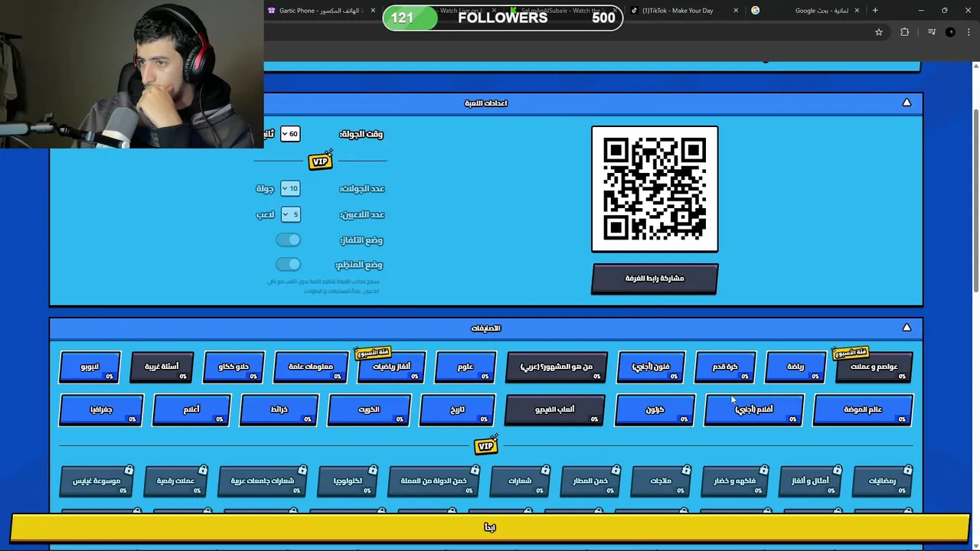Select the خرائط category

tap(279, 409)
